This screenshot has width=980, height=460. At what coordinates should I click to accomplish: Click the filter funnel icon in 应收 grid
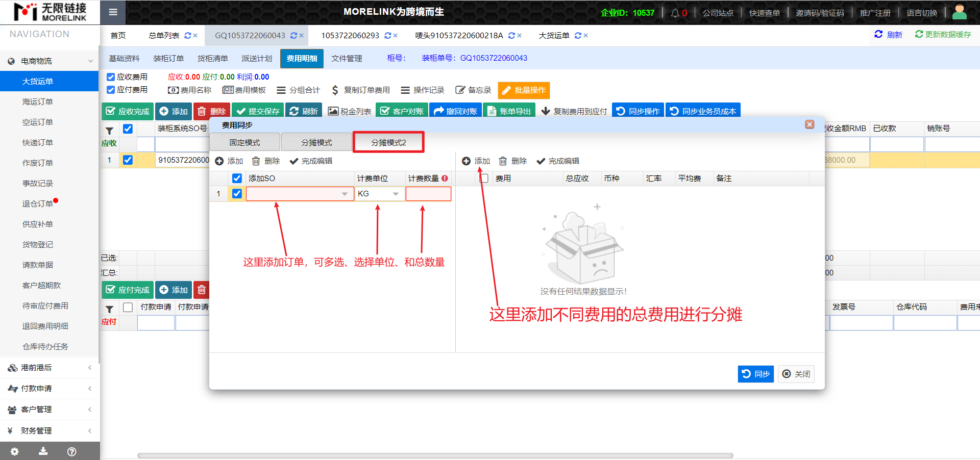click(x=109, y=131)
